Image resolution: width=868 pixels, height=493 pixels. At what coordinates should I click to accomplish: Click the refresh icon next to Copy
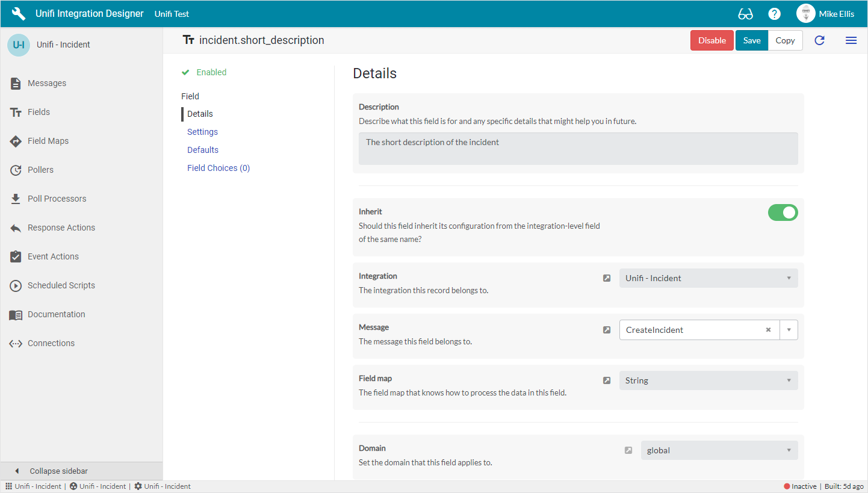tap(819, 40)
